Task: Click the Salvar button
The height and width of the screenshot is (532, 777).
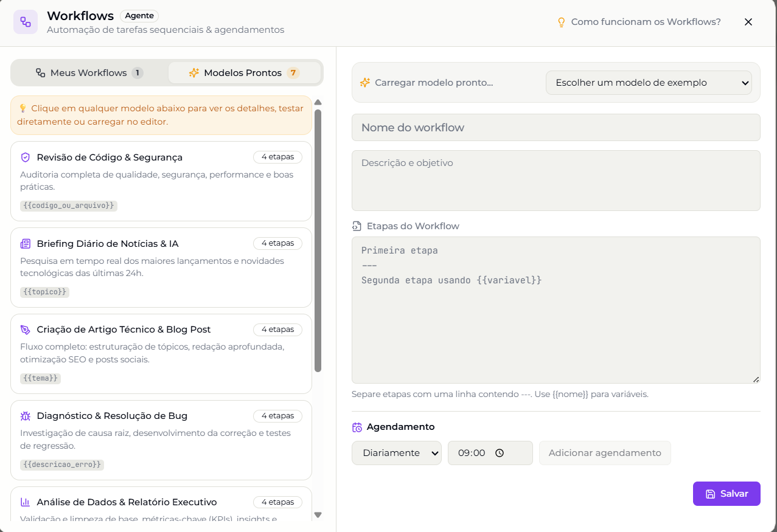Action: [726, 494]
